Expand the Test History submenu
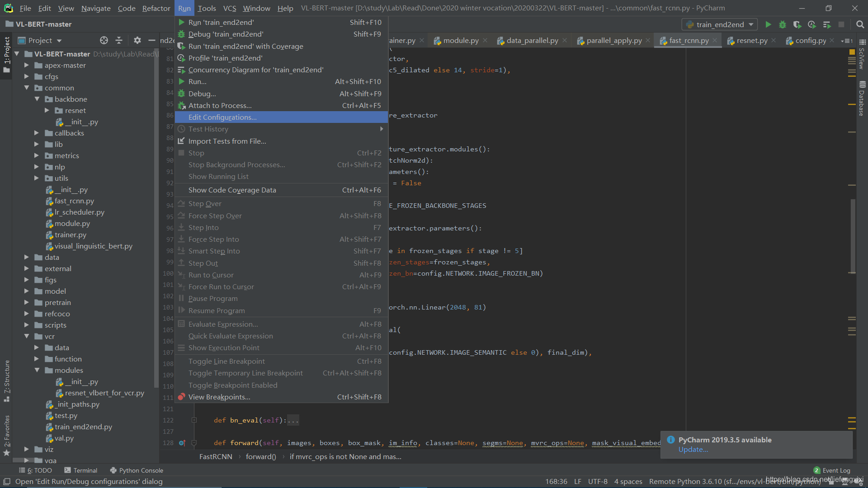The width and height of the screenshot is (868, 488). point(281,129)
